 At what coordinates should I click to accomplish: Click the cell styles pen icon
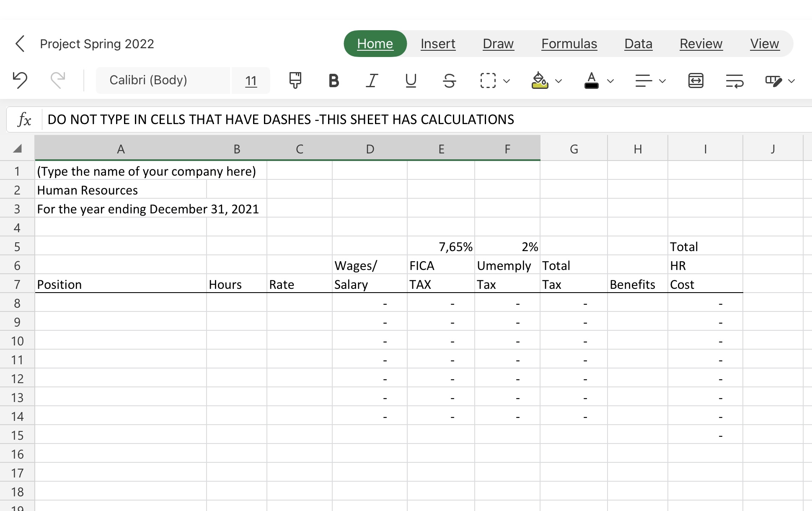(x=773, y=80)
